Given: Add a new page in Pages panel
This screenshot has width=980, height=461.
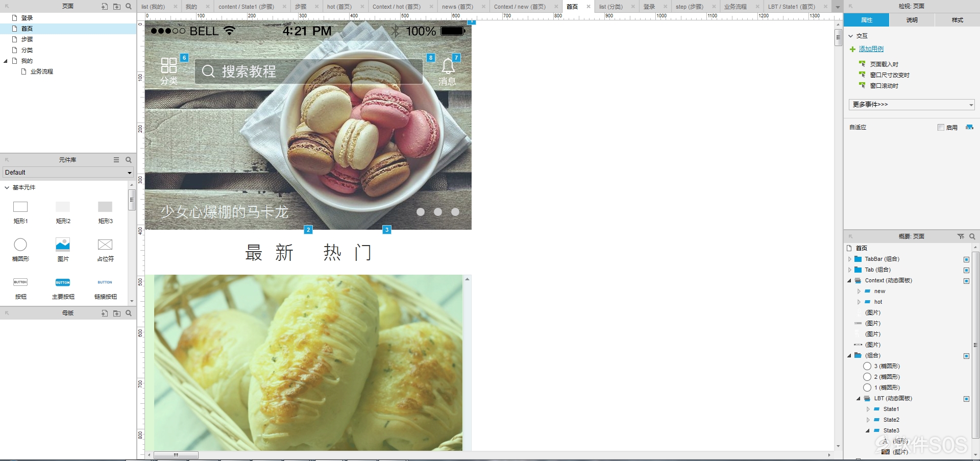Looking at the screenshot, I should tap(105, 7).
